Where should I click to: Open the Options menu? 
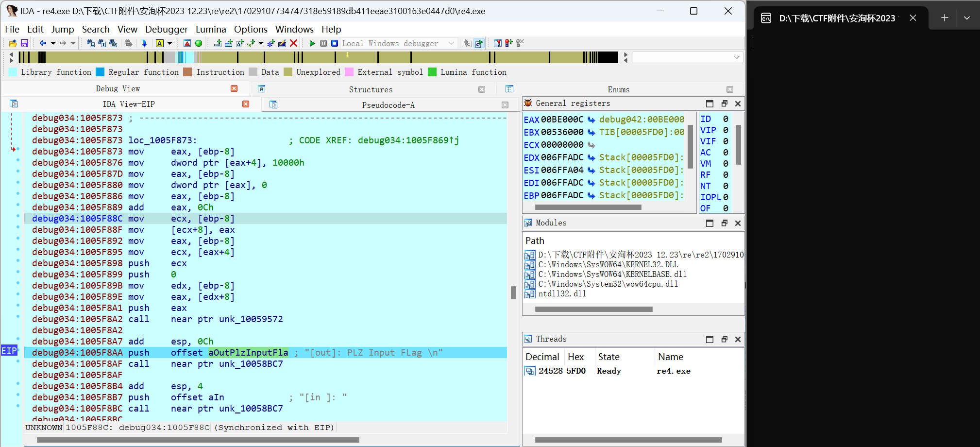tap(251, 29)
